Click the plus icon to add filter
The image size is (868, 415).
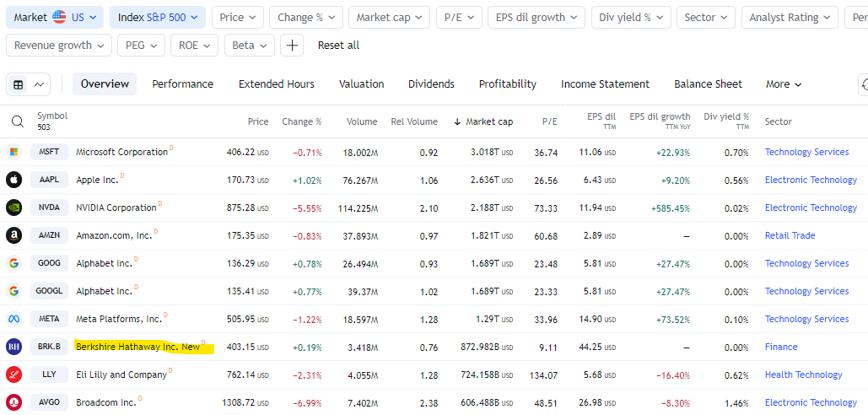292,45
